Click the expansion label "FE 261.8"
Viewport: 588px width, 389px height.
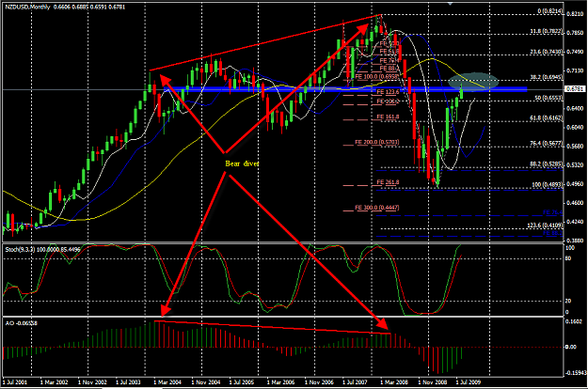[388, 182]
